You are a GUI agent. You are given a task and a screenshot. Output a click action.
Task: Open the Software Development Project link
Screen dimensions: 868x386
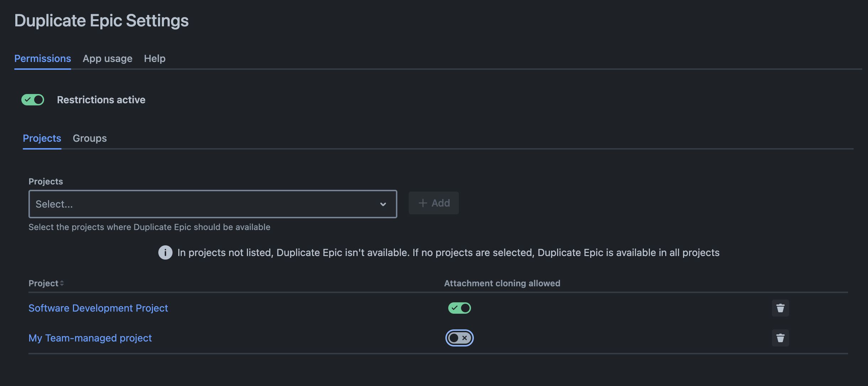tap(98, 308)
